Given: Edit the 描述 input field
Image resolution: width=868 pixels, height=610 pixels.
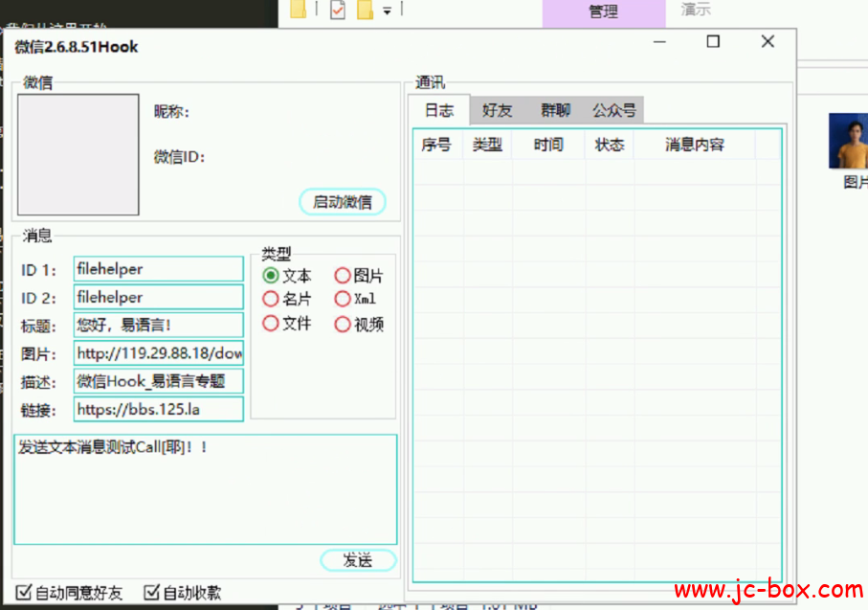Looking at the screenshot, I should click(x=158, y=381).
